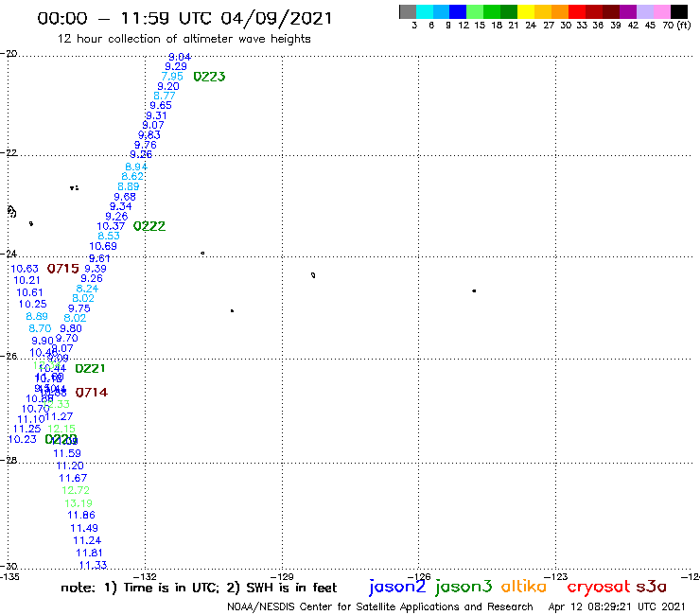Select the 9.76 wave height reading
Screen dimensions: 700x615
pos(146,145)
